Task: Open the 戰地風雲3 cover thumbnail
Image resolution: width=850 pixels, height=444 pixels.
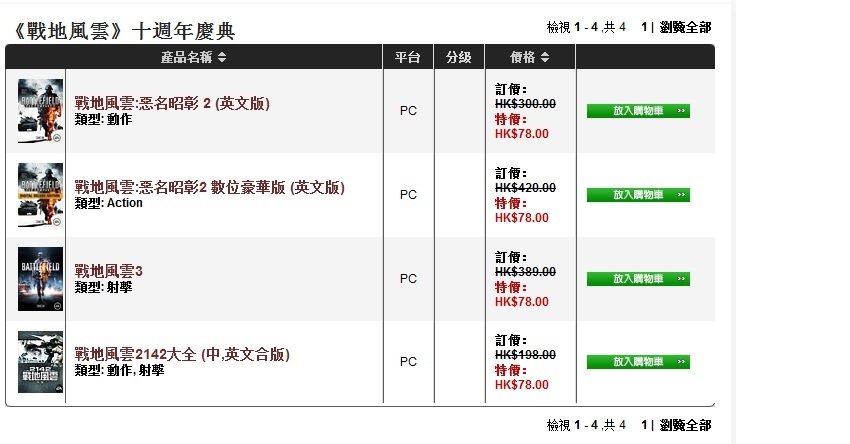Action: (x=40, y=279)
